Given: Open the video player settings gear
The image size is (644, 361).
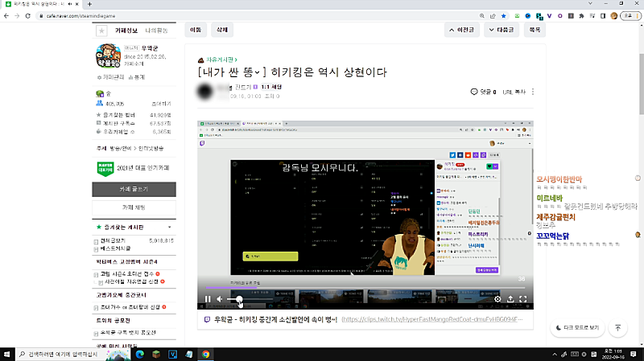Looking at the screenshot, I should (497, 299).
